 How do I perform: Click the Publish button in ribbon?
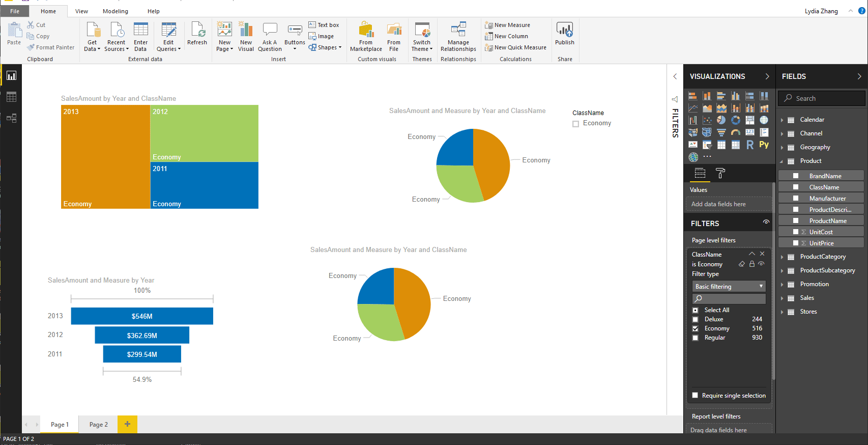click(x=565, y=34)
